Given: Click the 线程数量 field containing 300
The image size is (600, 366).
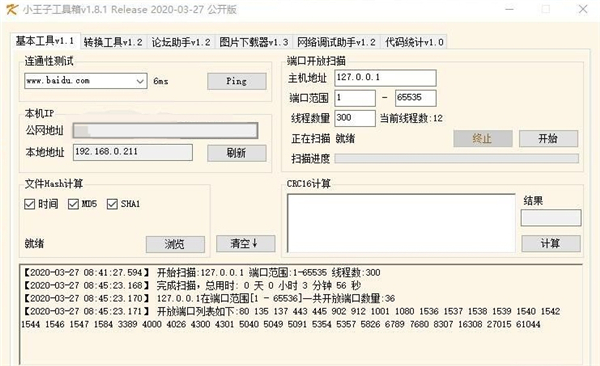Looking at the screenshot, I should click(355, 118).
